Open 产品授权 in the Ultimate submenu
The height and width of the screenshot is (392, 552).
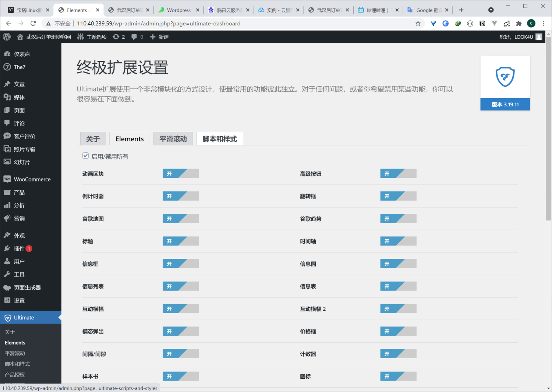tap(14, 374)
